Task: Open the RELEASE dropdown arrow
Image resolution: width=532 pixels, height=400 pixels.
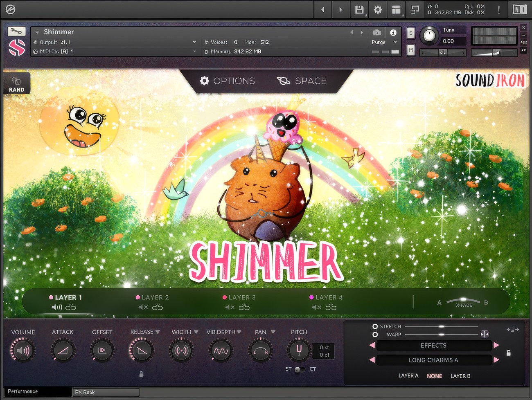Action: [158, 332]
